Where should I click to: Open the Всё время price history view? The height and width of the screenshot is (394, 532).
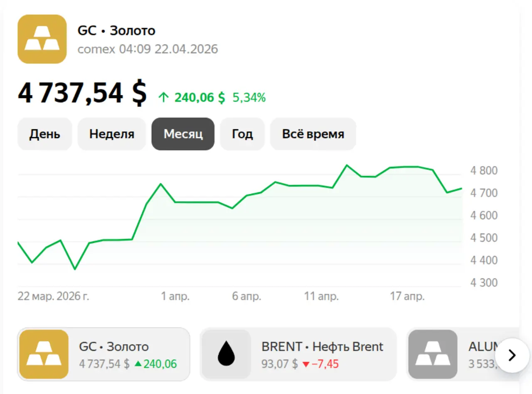313,134
